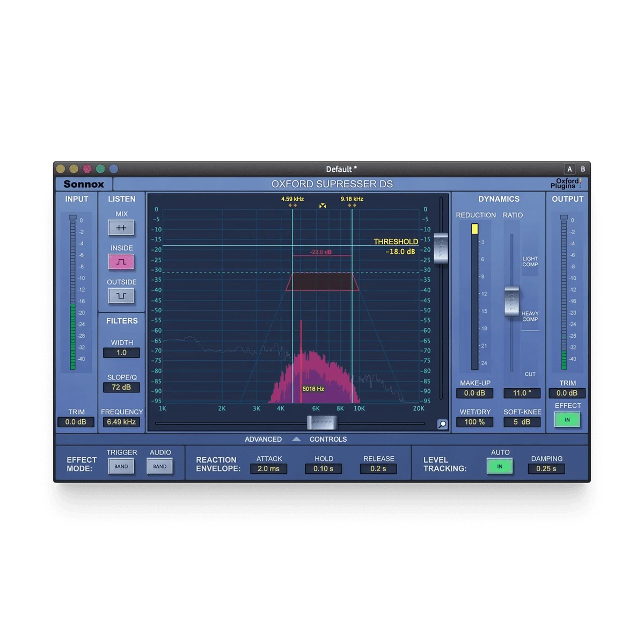Click the LIGHT COMP ratio label
644x644 pixels.
530,261
